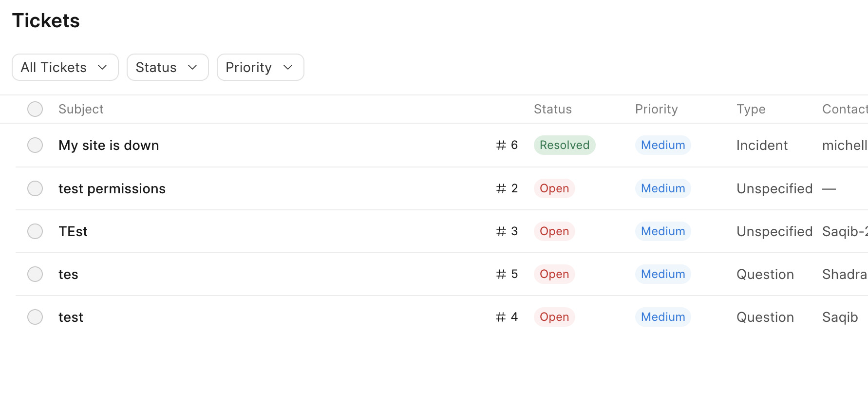The width and height of the screenshot is (868, 409).
Task: Click the contact 'Saqib' on ticket 4
Action: point(840,317)
